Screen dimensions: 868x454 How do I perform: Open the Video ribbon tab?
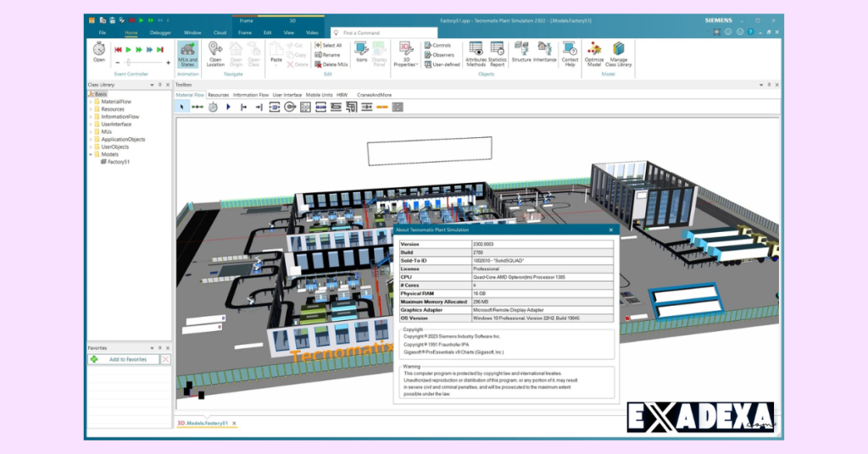[x=312, y=33]
